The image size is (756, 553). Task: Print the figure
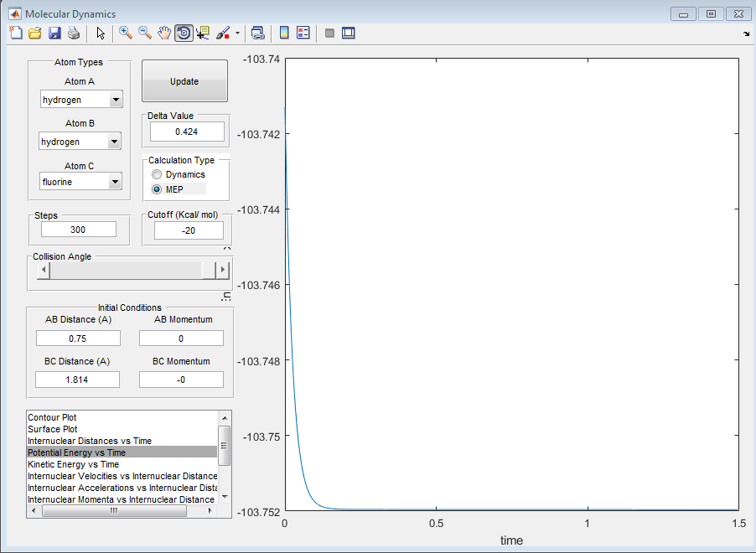(74, 33)
